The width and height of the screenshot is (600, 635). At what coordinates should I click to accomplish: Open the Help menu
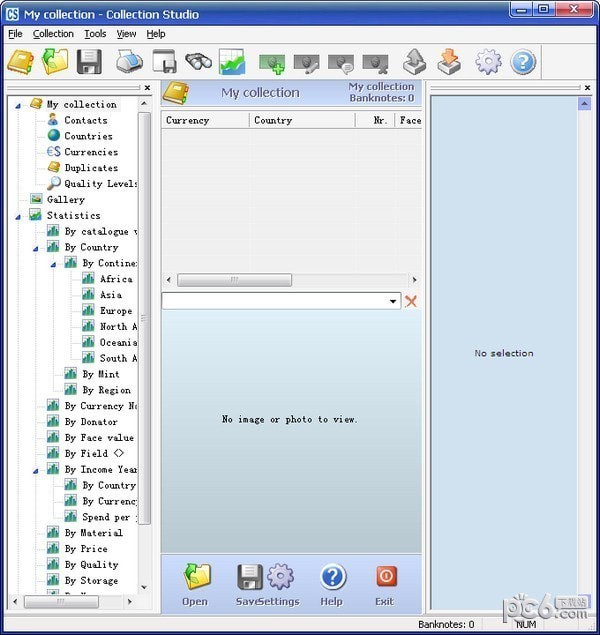(x=156, y=34)
